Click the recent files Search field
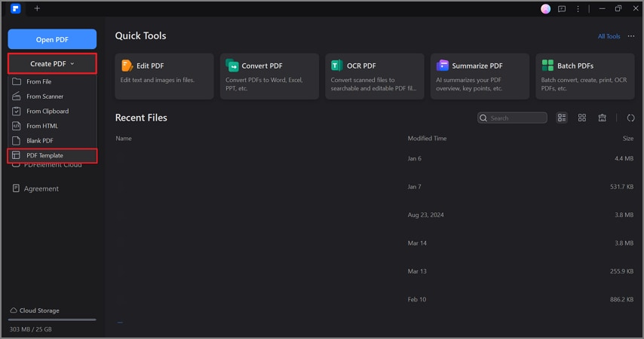Viewport: 644px width, 339px height. [x=517, y=118]
